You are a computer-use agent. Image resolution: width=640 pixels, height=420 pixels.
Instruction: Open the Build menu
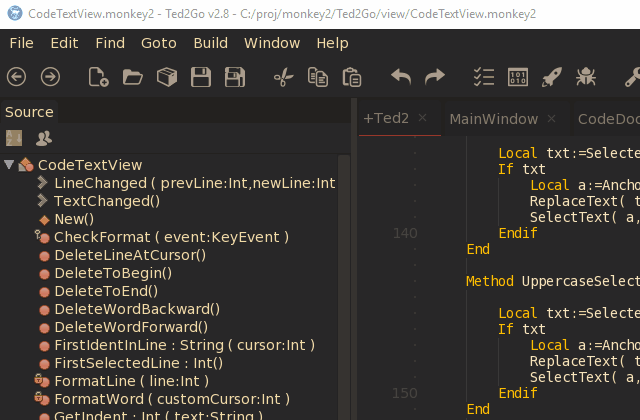[210, 43]
